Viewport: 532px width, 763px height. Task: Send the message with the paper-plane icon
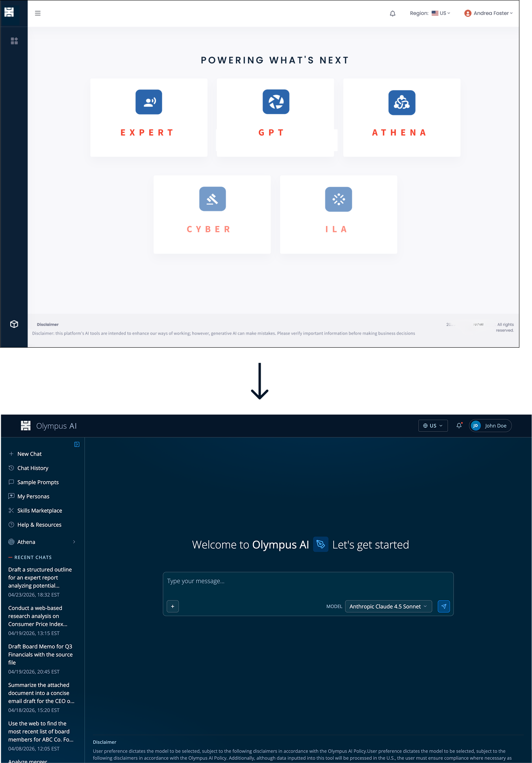click(x=444, y=606)
